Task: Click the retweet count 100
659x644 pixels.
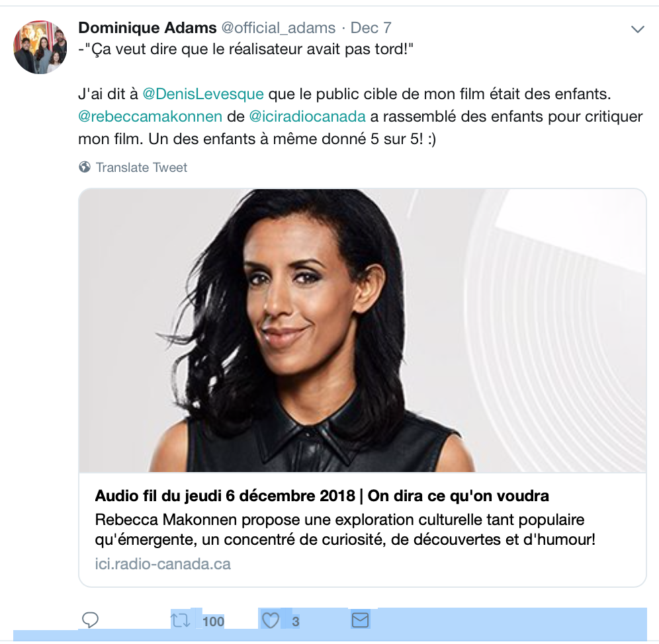Action: pos(214,622)
